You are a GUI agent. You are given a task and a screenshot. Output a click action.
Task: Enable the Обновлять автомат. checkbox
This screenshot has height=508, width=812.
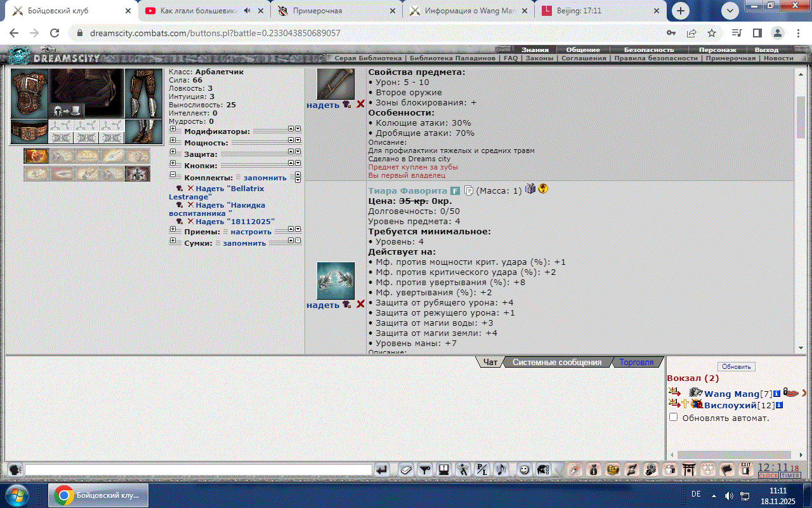click(674, 417)
